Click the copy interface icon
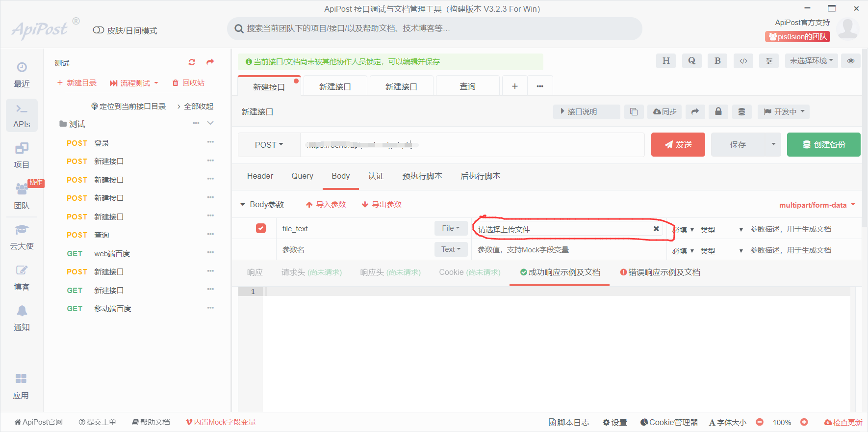Viewport: 868px width, 432px height. coord(634,112)
